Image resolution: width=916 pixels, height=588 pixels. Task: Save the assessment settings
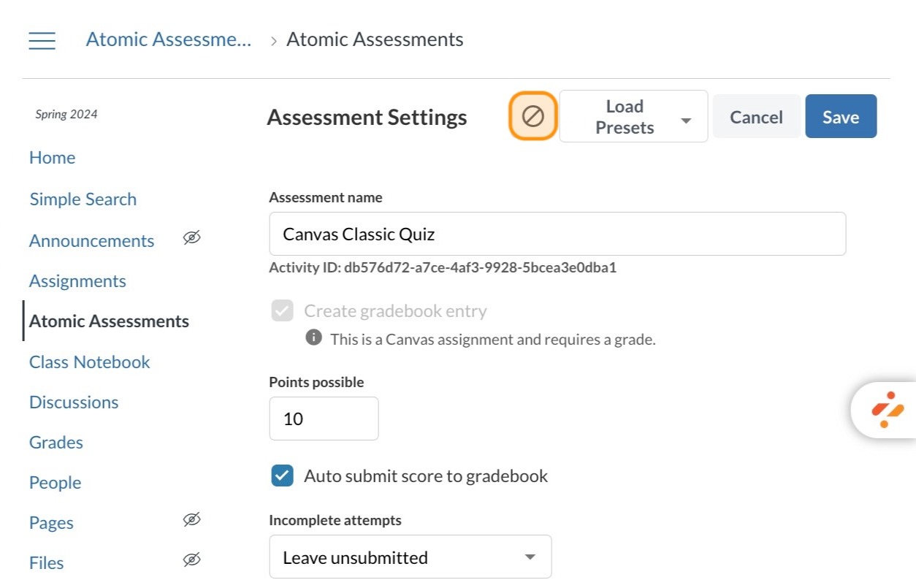click(x=841, y=117)
